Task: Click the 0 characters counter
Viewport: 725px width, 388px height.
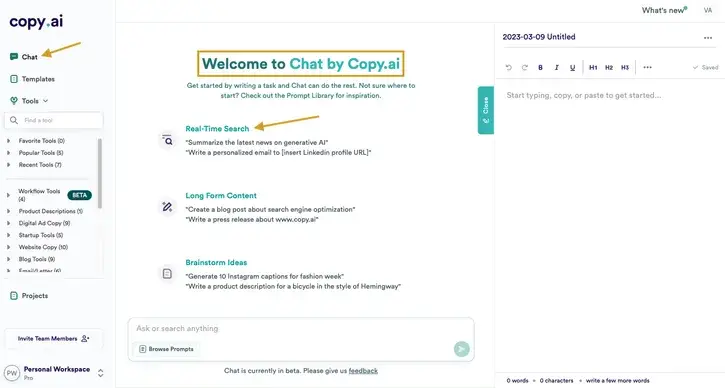Action: 557,381
